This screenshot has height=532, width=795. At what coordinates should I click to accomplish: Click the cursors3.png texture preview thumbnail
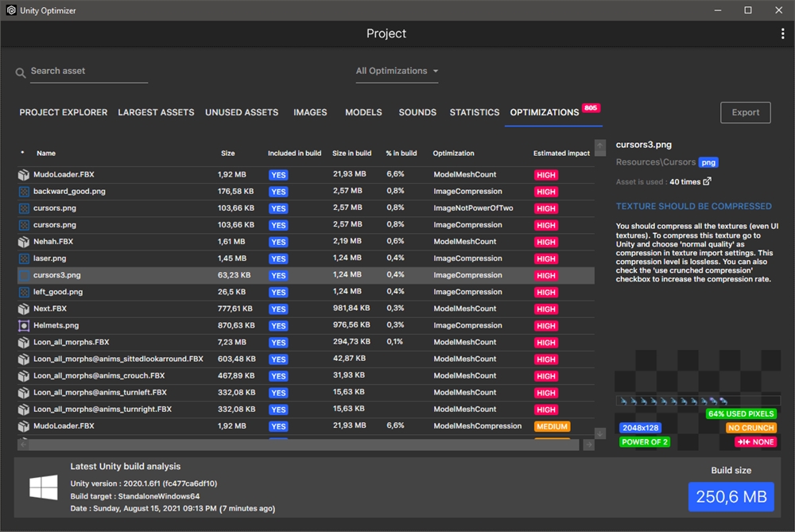point(698,401)
